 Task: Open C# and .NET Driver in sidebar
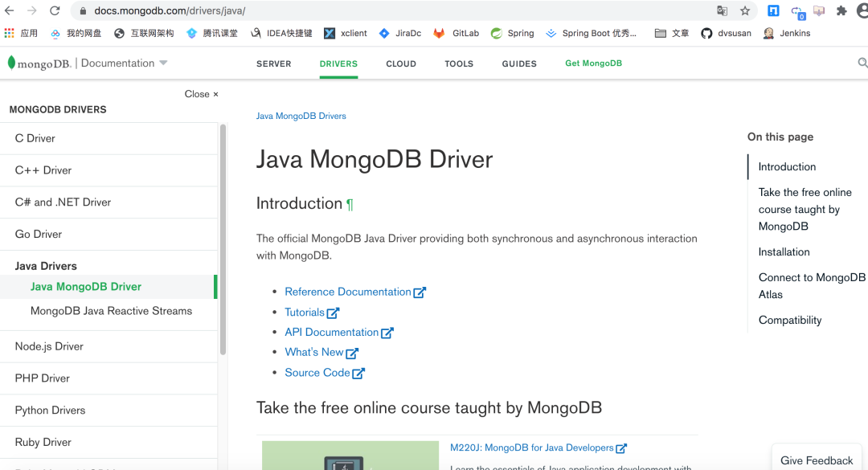click(108, 202)
